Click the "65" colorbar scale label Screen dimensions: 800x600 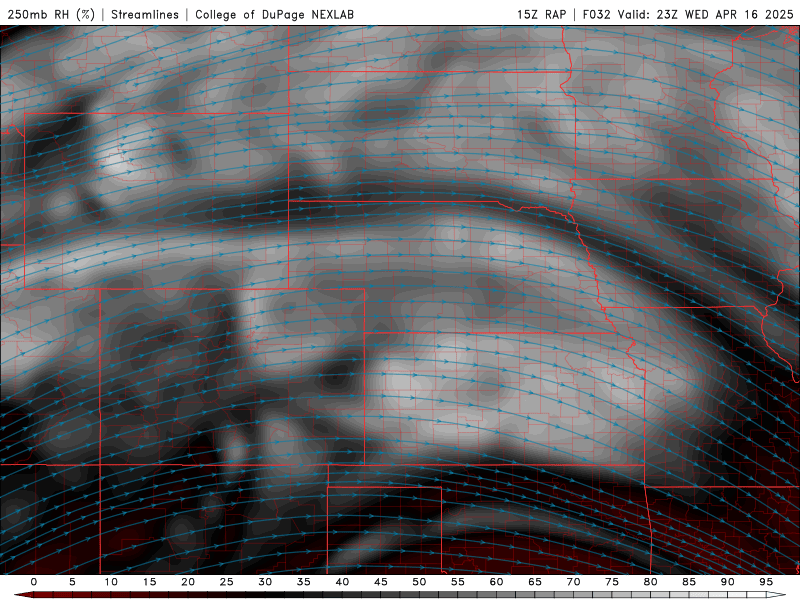[535, 582]
